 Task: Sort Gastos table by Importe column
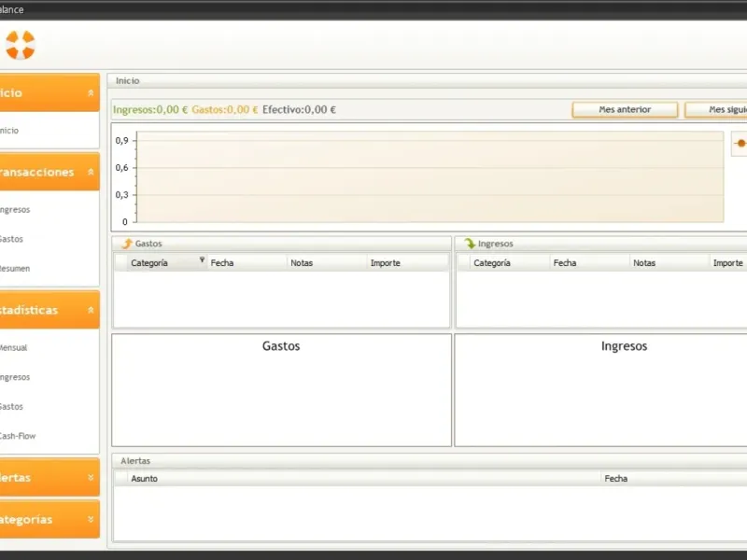click(x=408, y=263)
